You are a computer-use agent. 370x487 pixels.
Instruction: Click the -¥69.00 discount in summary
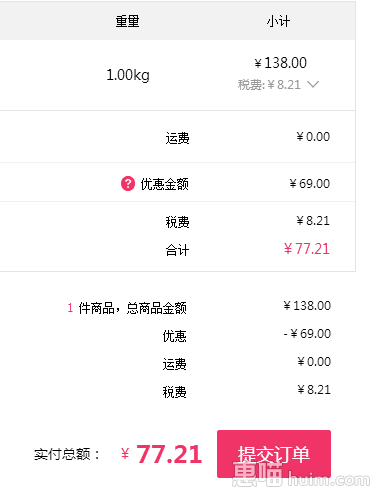point(307,334)
